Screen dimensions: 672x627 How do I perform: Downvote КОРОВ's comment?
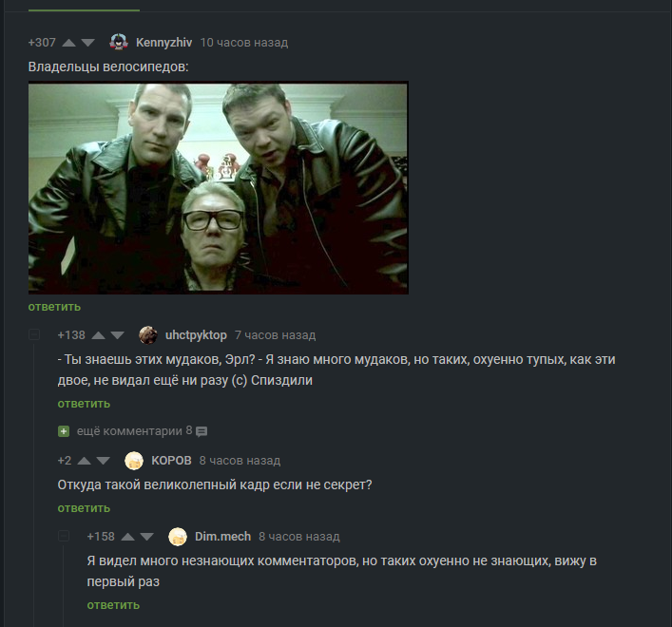pos(103,461)
